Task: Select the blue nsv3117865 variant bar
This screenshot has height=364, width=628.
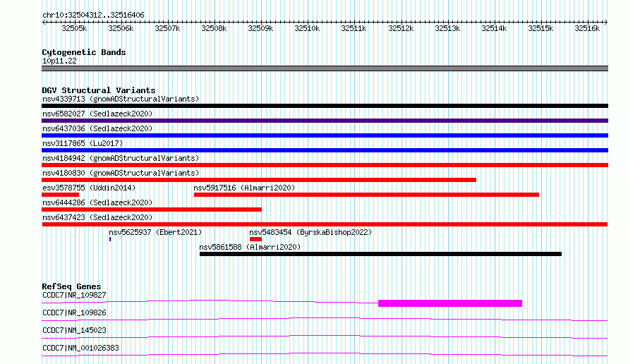Action: [x=325, y=150]
